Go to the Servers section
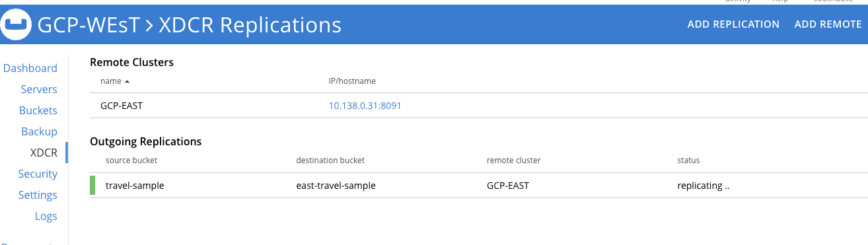This screenshot has width=868, height=245. point(39,89)
